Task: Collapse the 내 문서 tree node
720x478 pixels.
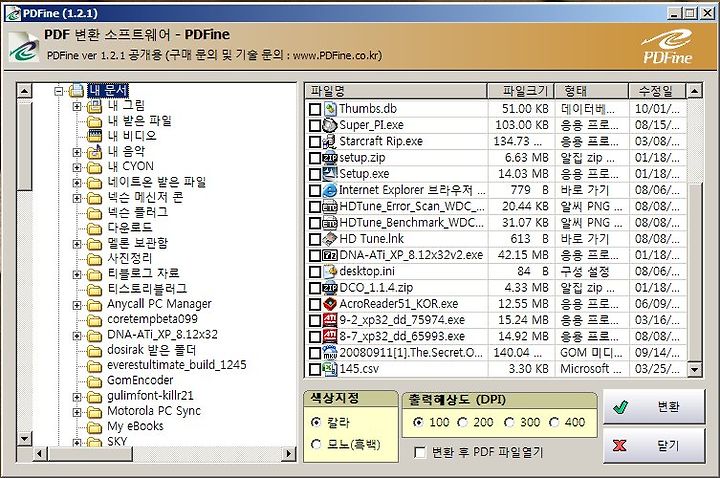Action: [59, 91]
